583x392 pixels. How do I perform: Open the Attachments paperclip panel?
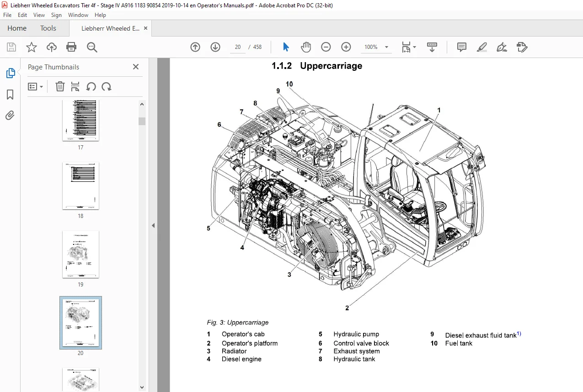(x=10, y=116)
